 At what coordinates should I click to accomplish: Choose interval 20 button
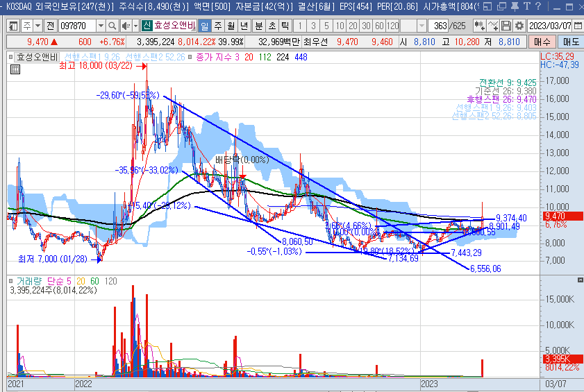click(x=353, y=26)
